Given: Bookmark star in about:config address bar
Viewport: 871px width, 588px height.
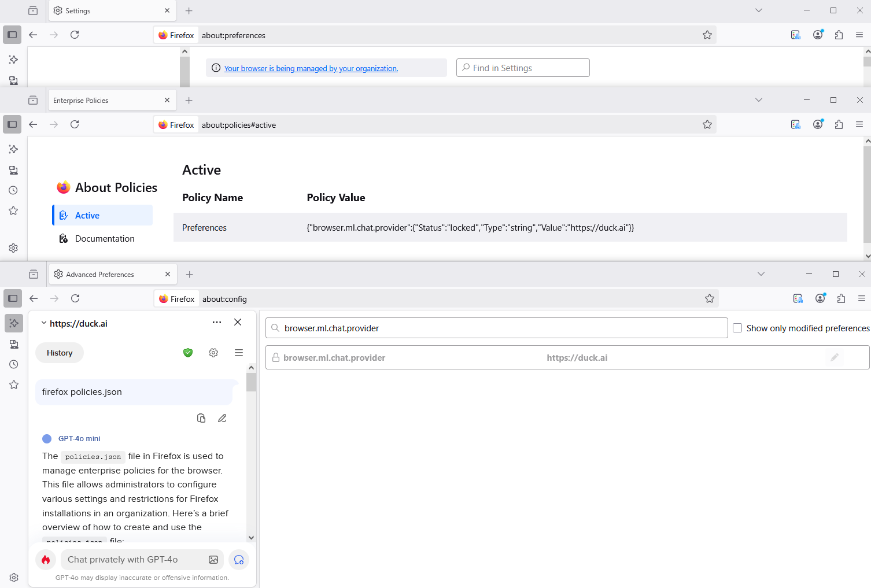Looking at the screenshot, I should pyautogui.click(x=709, y=299).
